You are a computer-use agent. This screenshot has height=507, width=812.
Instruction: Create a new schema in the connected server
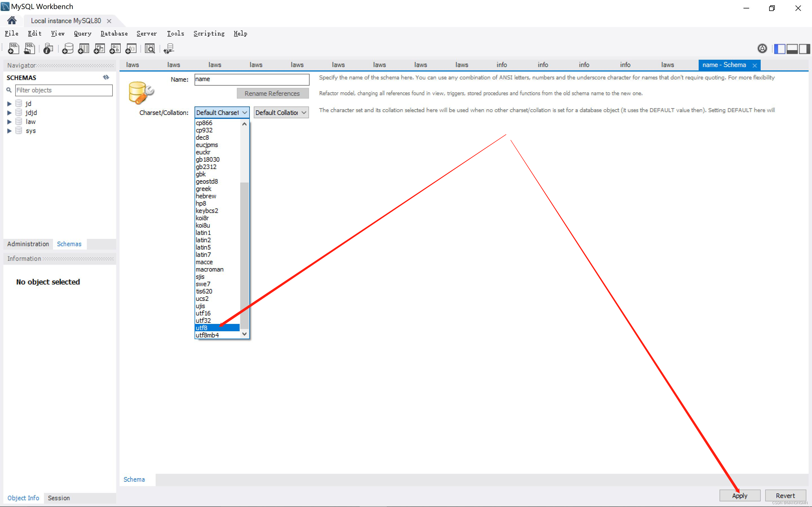pos(67,49)
